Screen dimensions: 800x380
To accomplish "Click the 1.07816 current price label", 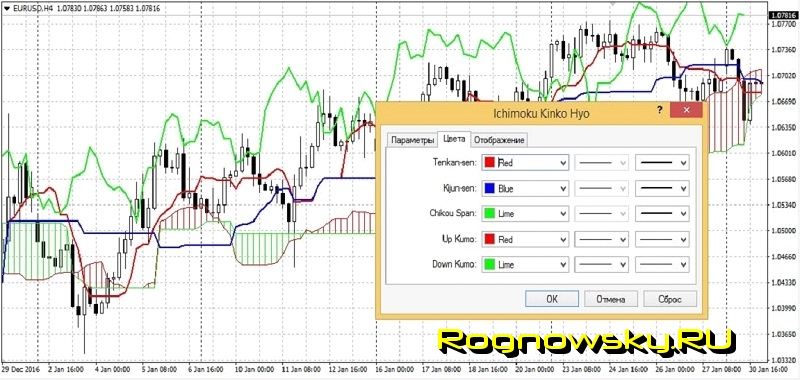I will [784, 15].
